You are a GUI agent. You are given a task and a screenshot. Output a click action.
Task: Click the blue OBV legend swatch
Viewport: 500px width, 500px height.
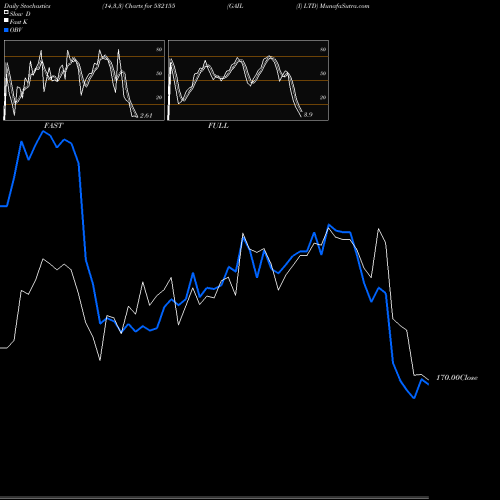pyautogui.click(x=6, y=30)
